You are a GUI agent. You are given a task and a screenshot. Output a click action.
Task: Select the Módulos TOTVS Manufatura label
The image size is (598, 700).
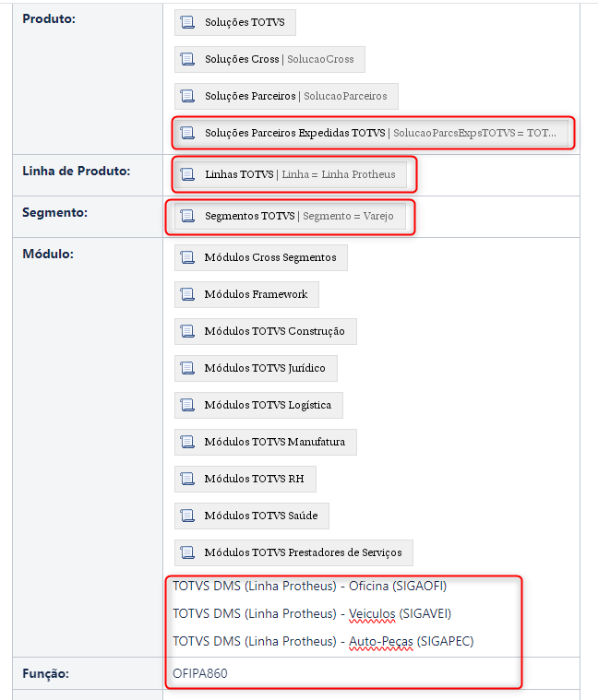tap(274, 442)
